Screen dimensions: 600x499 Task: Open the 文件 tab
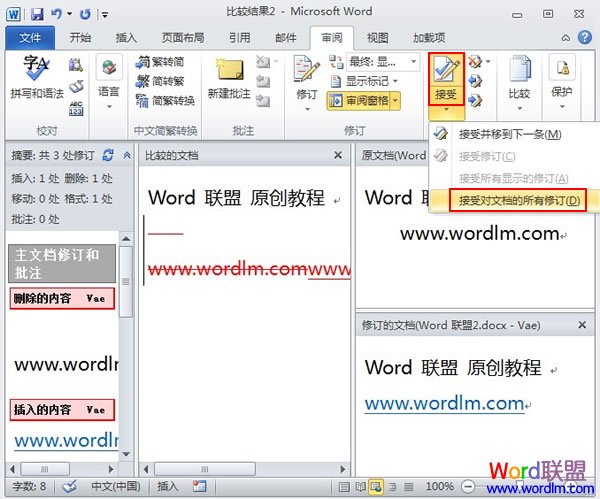tap(30, 38)
